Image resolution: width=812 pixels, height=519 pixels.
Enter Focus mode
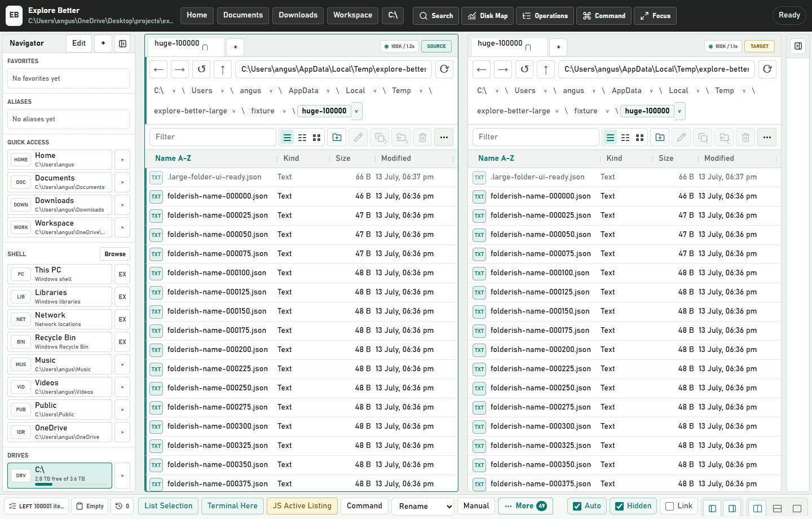[655, 16]
